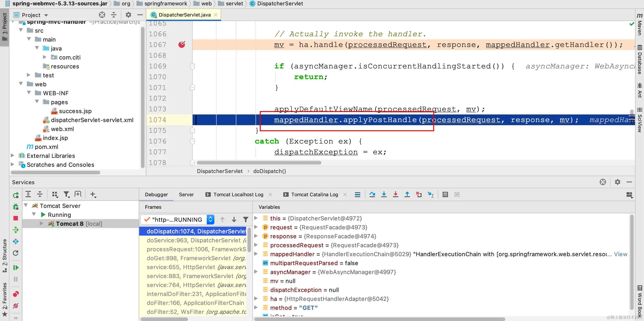Expand the test folder
Screen dimensions: 644x321
[29, 75]
